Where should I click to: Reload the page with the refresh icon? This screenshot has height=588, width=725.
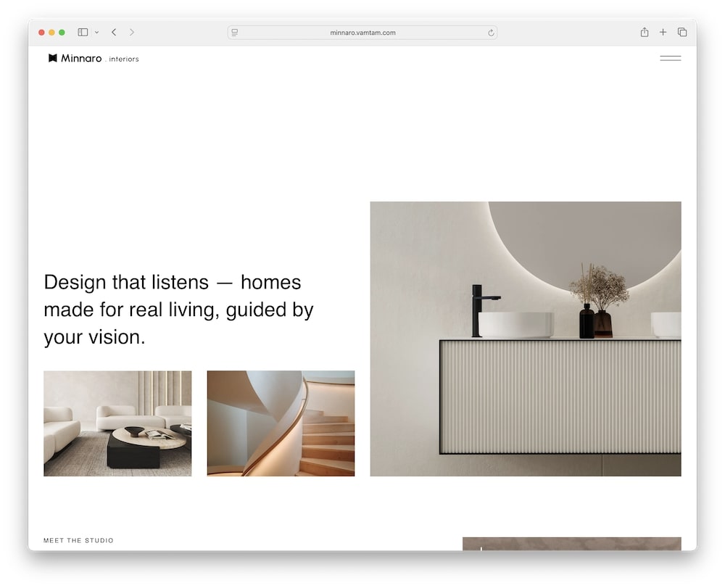tap(491, 33)
